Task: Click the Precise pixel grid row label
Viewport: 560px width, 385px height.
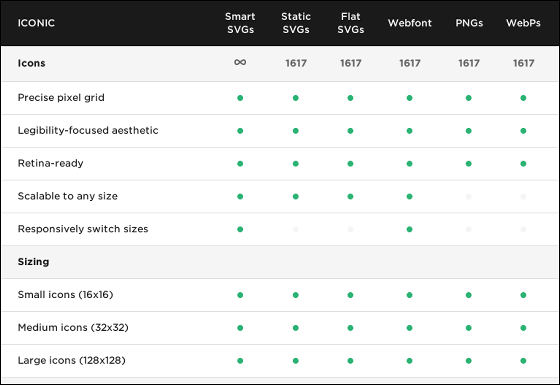Action: (61, 98)
